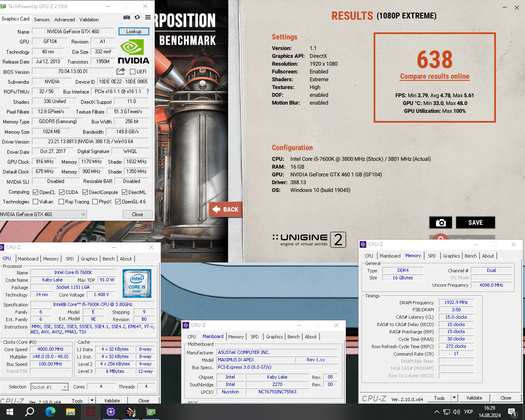The height and width of the screenshot is (420, 525).
Task: Switch to Advanced tab in GPU-Z
Action: (64, 19)
